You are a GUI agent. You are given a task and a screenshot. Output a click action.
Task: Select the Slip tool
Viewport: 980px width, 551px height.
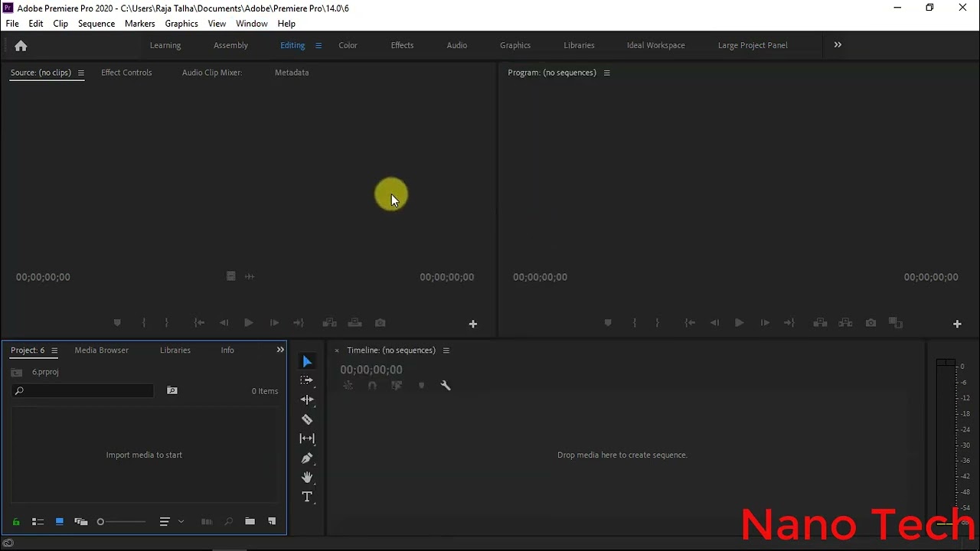click(307, 439)
